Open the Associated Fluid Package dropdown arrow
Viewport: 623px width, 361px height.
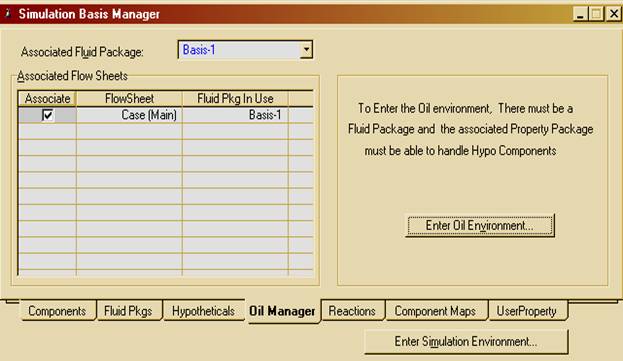point(306,50)
